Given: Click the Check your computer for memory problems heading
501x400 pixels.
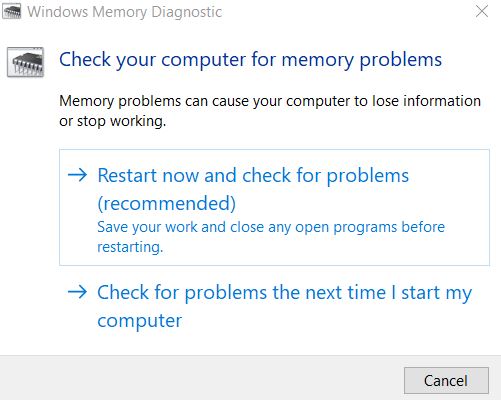Looking at the screenshot, I should tap(250, 60).
